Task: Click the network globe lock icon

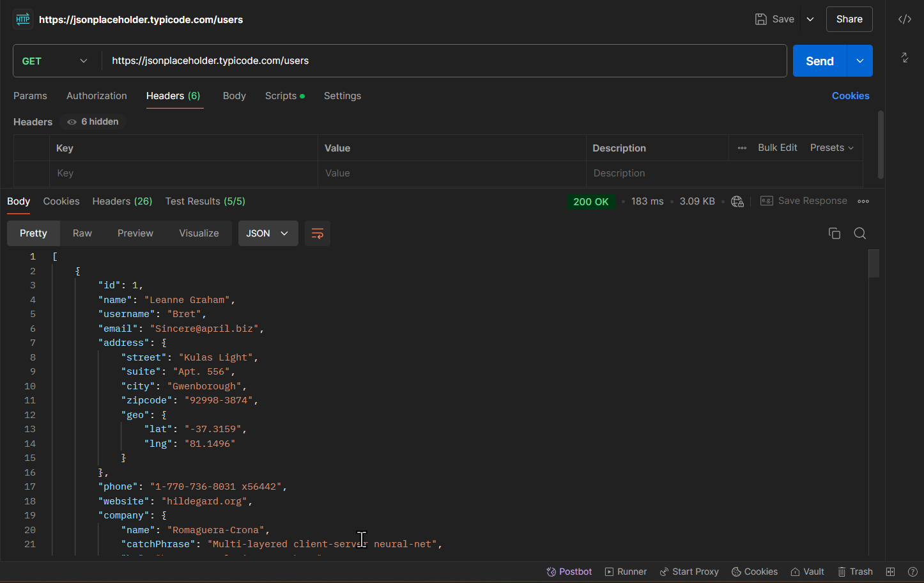Action: 737,201
